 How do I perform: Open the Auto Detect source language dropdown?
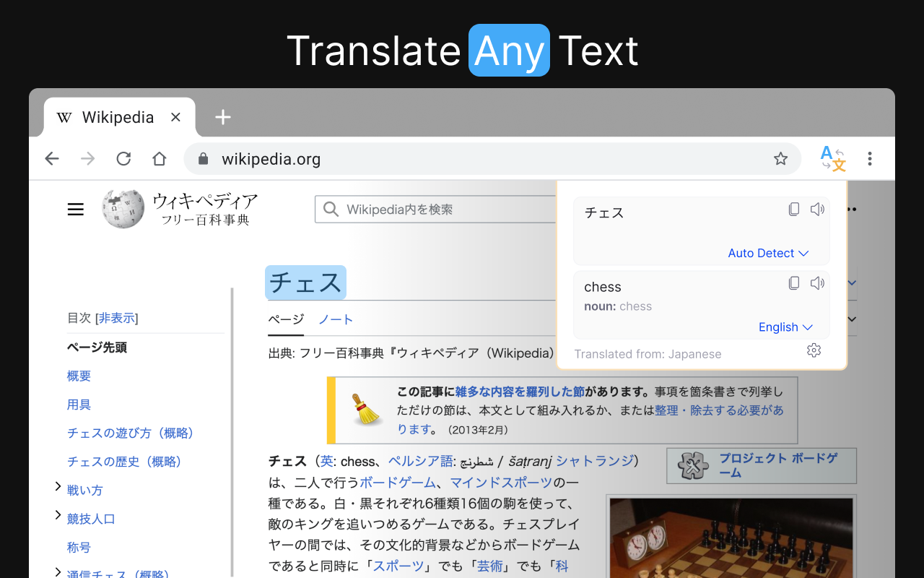tap(768, 253)
